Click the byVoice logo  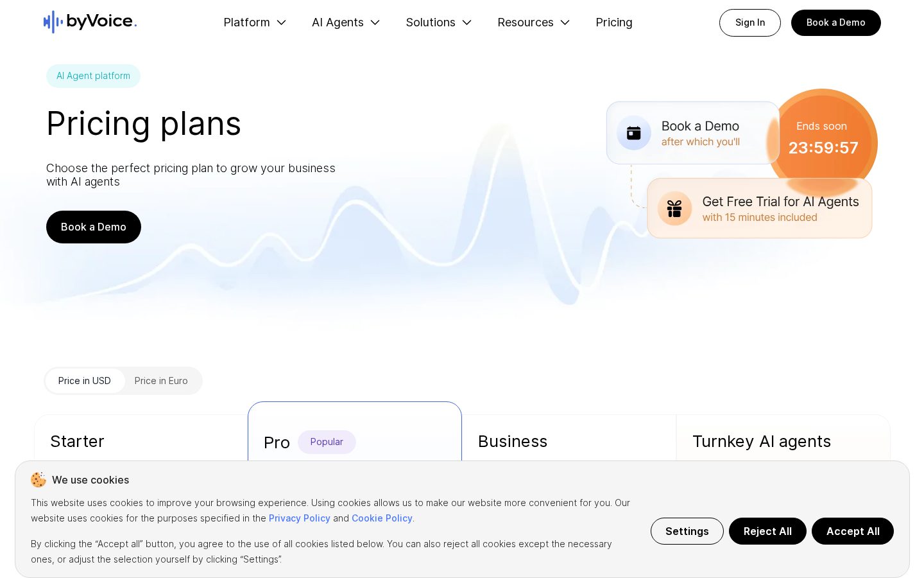[90, 22]
